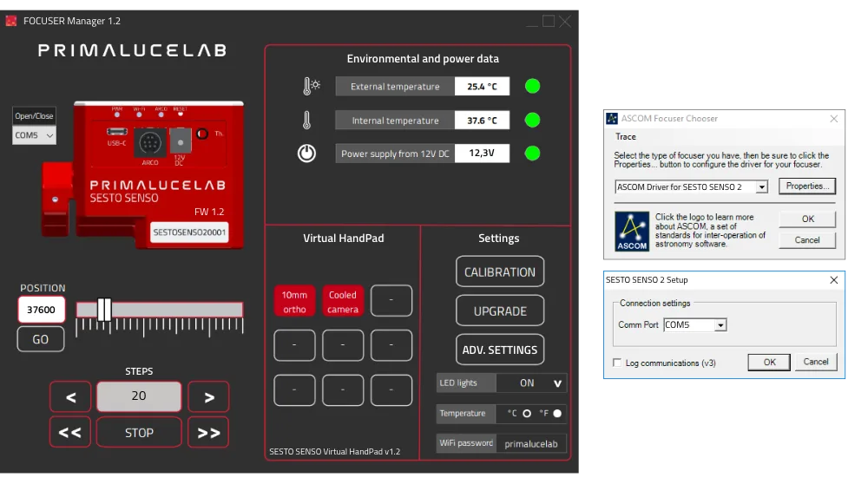Click the internal temperature thermometer icon
The height and width of the screenshot is (484, 868).
[306, 120]
